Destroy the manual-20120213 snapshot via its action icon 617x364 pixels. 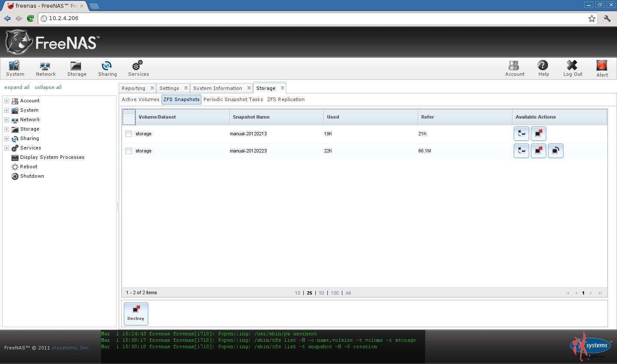tap(539, 134)
